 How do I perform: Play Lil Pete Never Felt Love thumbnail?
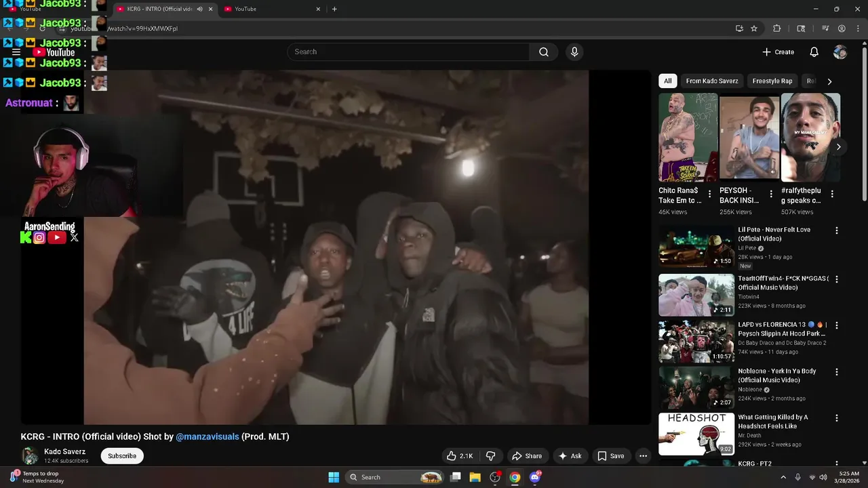(x=696, y=247)
